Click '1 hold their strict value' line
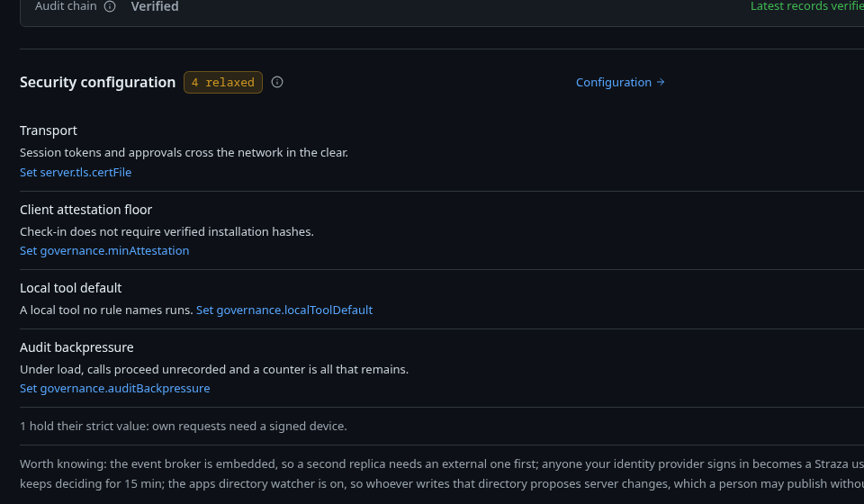This screenshot has height=504, width=864. click(x=184, y=427)
